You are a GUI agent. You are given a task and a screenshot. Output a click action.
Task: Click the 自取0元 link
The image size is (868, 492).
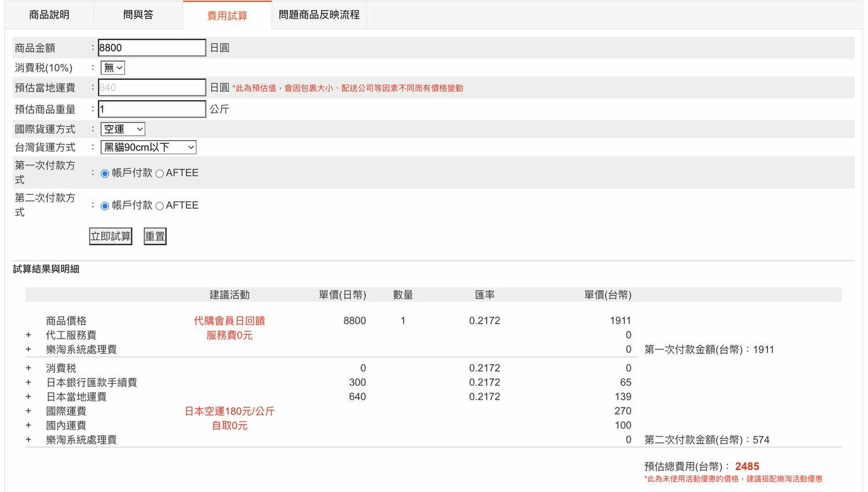tap(230, 426)
